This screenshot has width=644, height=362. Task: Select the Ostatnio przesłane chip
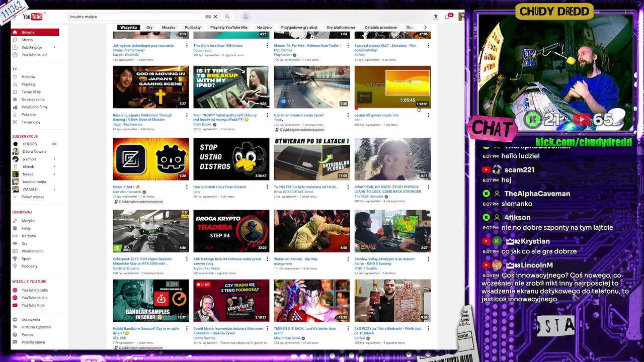pos(381,27)
